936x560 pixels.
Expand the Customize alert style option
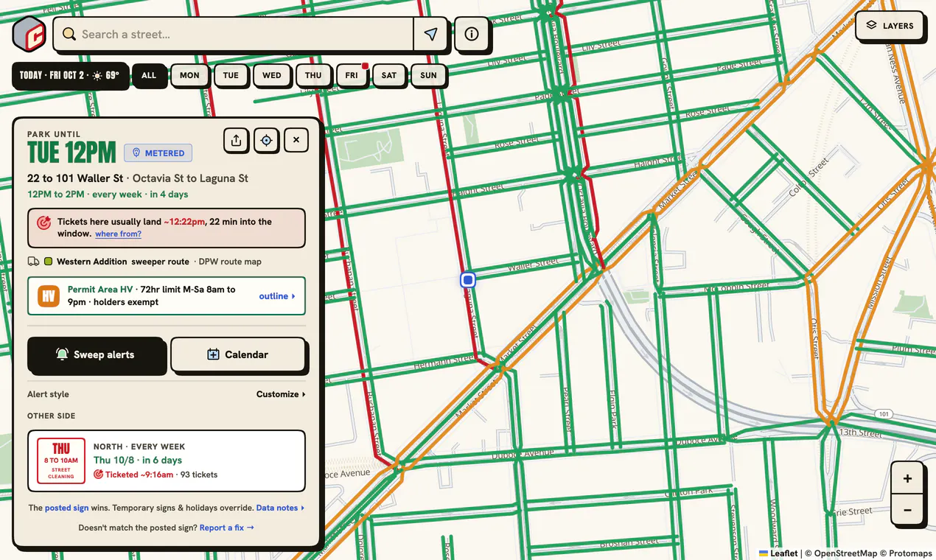(281, 394)
